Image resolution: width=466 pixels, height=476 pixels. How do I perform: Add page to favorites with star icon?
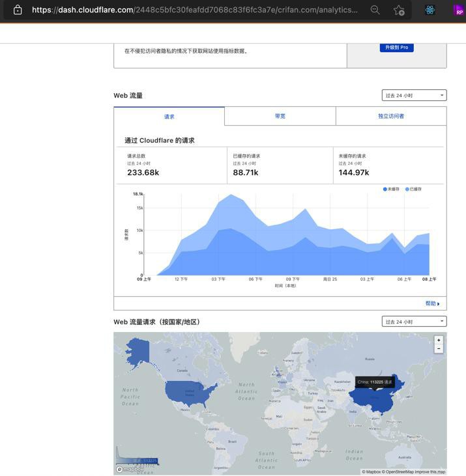399,10
